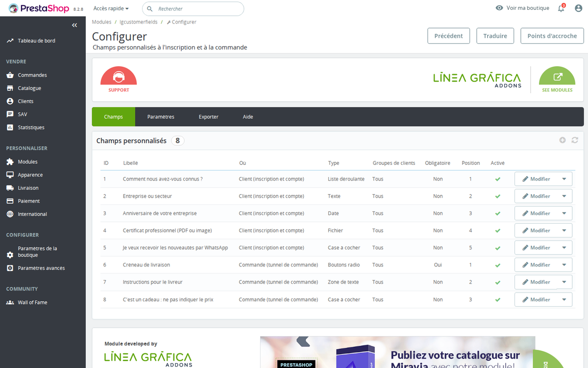Click Modifier for 'Zone de texte' row
Image resolution: width=588 pixels, height=368 pixels.
pos(536,282)
